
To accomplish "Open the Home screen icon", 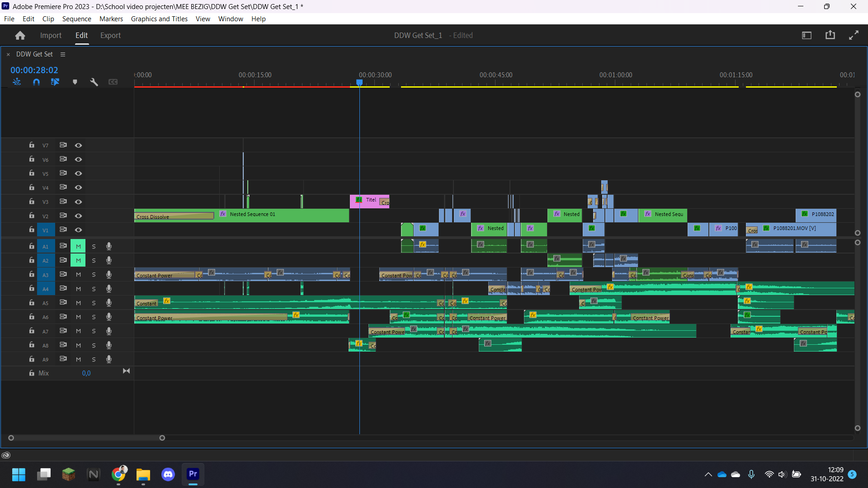I will pos(20,35).
